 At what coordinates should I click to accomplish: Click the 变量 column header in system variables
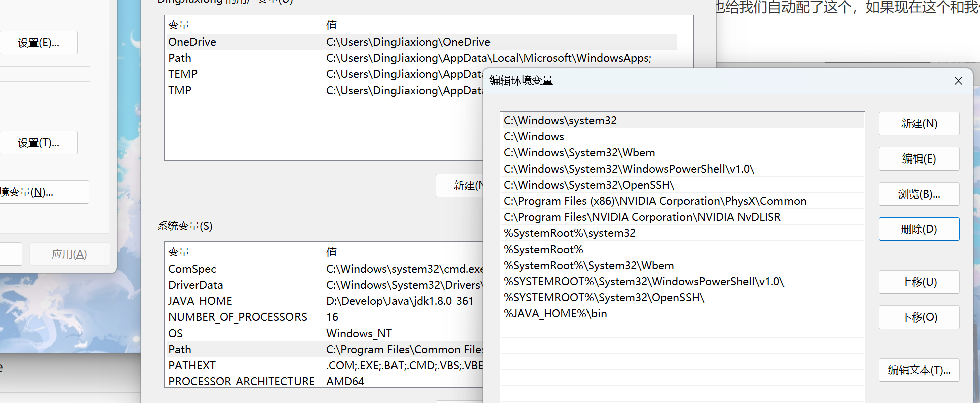pos(244,252)
